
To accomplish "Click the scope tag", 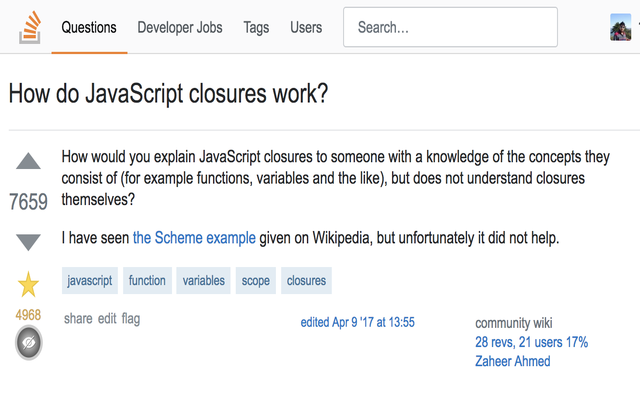I will click(x=256, y=281).
